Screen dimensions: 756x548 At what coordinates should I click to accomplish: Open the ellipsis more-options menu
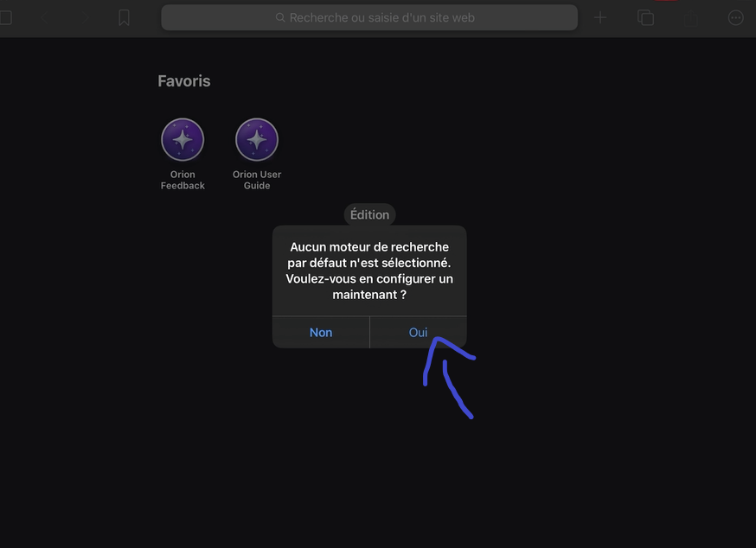[x=735, y=17]
